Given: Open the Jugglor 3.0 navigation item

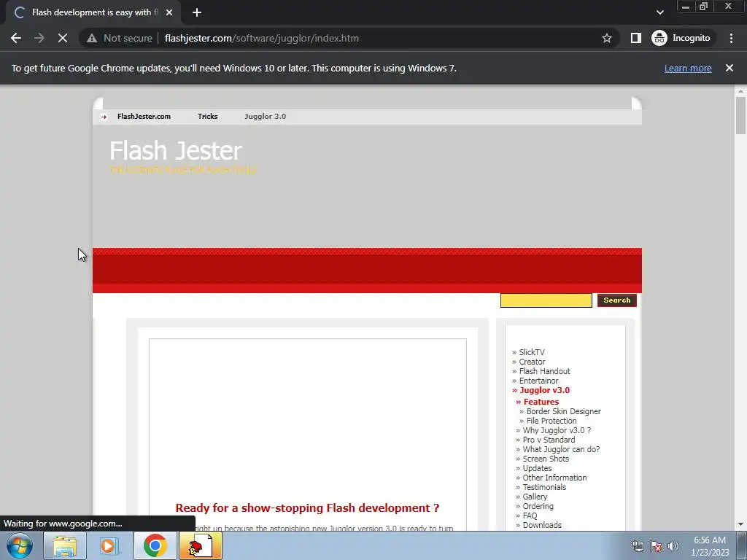Looking at the screenshot, I should tap(266, 116).
